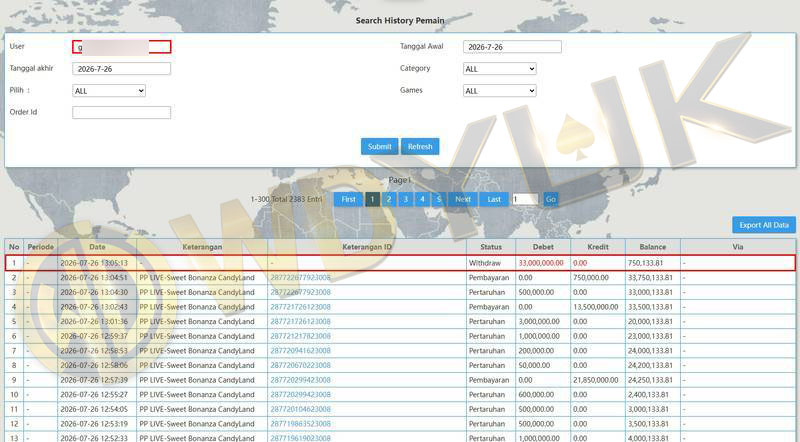Select page 1 in pagination
The width and height of the screenshot is (800, 442).
click(372, 199)
